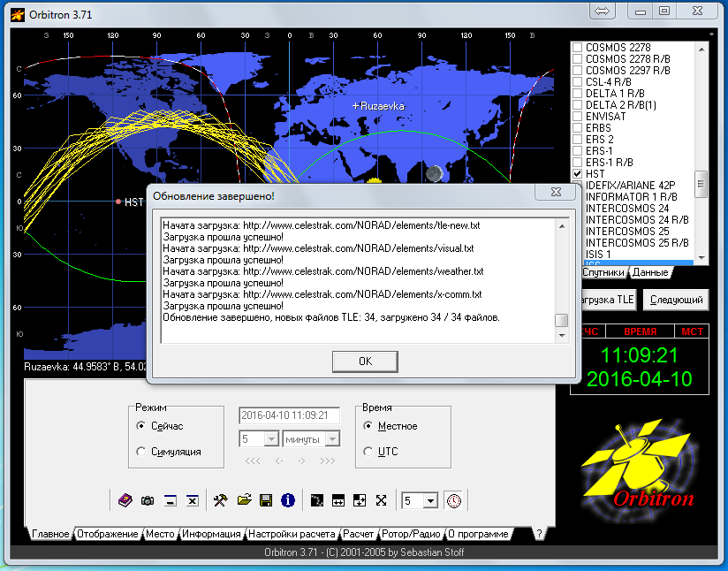Click the log scrollbar down arrow
The image size is (728, 571).
point(562,336)
